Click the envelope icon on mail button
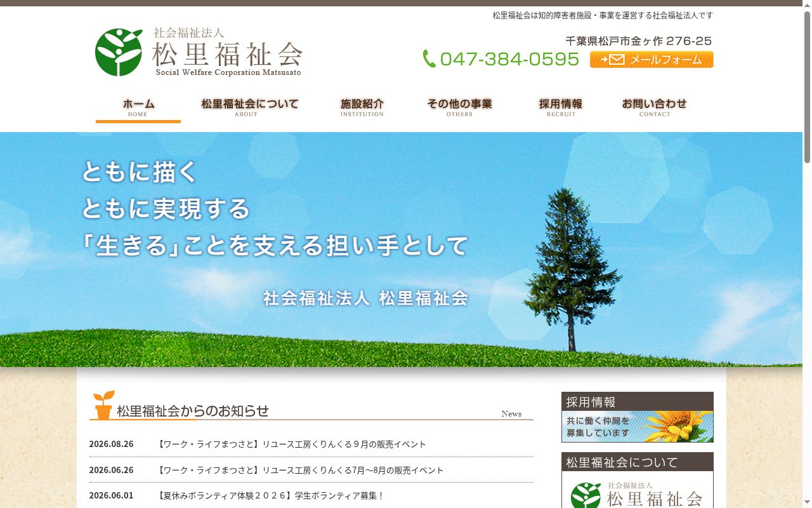This screenshot has width=812, height=508. tap(617, 60)
